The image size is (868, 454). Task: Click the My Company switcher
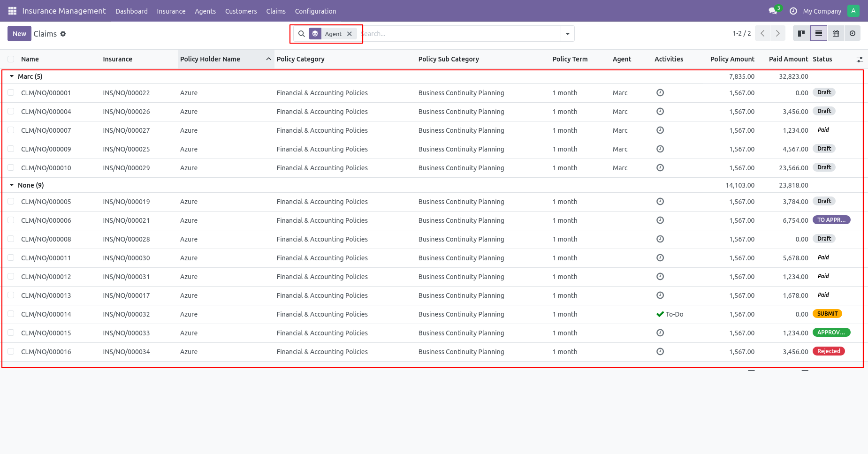coord(822,11)
